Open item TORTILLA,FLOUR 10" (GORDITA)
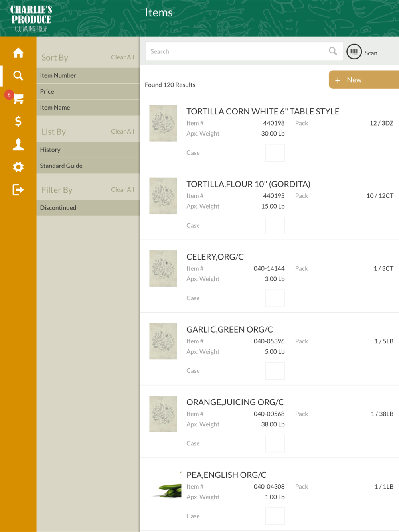Viewport: 399px width, 532px height. point(248,184)
